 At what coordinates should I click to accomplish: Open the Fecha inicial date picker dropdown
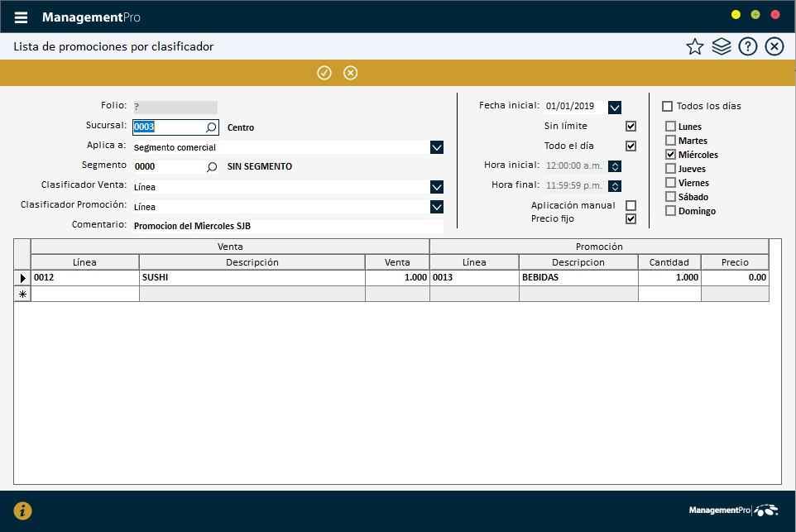615,107
